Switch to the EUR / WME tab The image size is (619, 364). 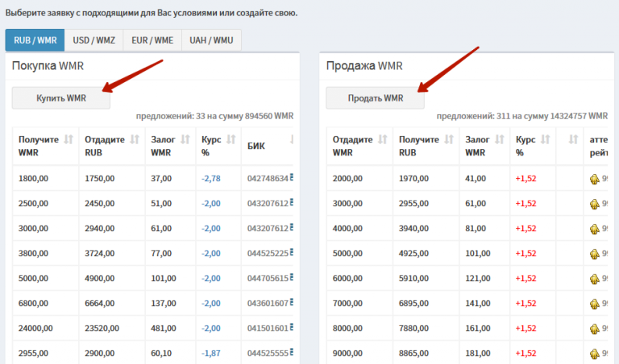152,40
